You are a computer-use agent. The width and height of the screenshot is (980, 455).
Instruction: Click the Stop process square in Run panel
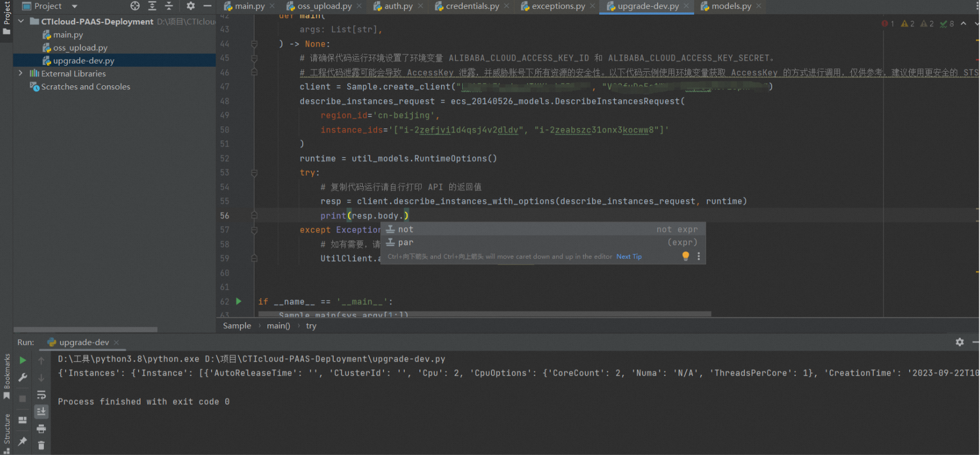pos(23,399)
